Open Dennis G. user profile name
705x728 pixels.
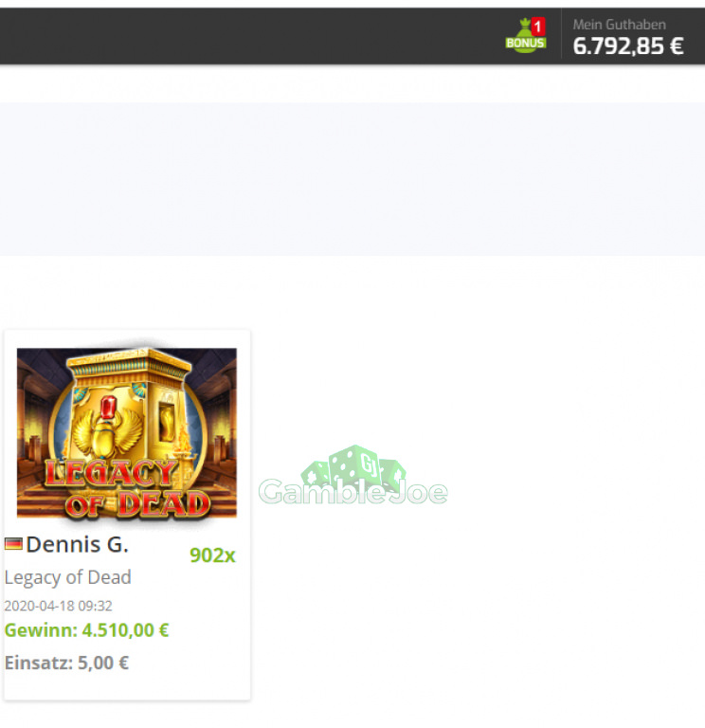77,544
